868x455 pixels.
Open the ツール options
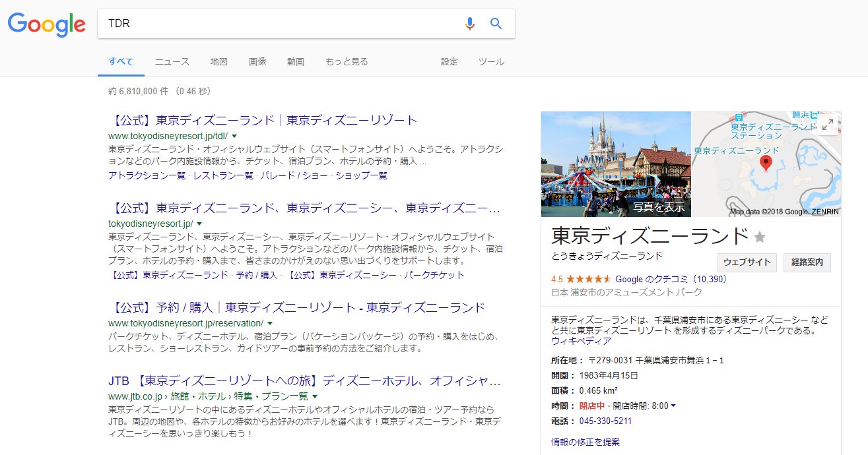[x=491, y=62]
